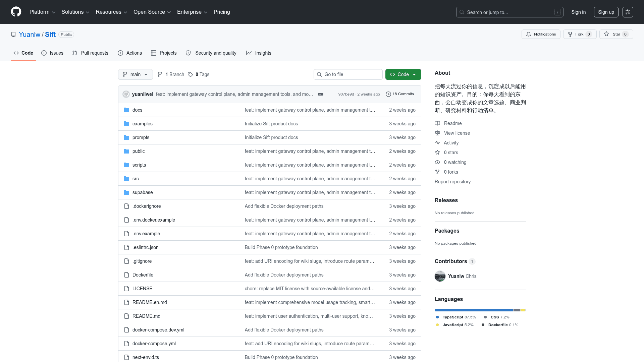Open the appearance settings icon button
Viewport: 644px width, 362px height.
628,12
